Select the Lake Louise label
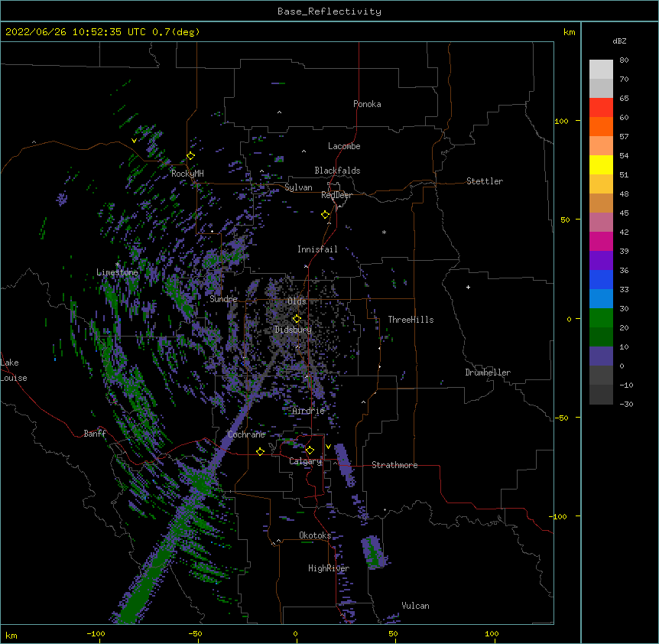Viewport: 659px width, 644px height. point(14,370)
